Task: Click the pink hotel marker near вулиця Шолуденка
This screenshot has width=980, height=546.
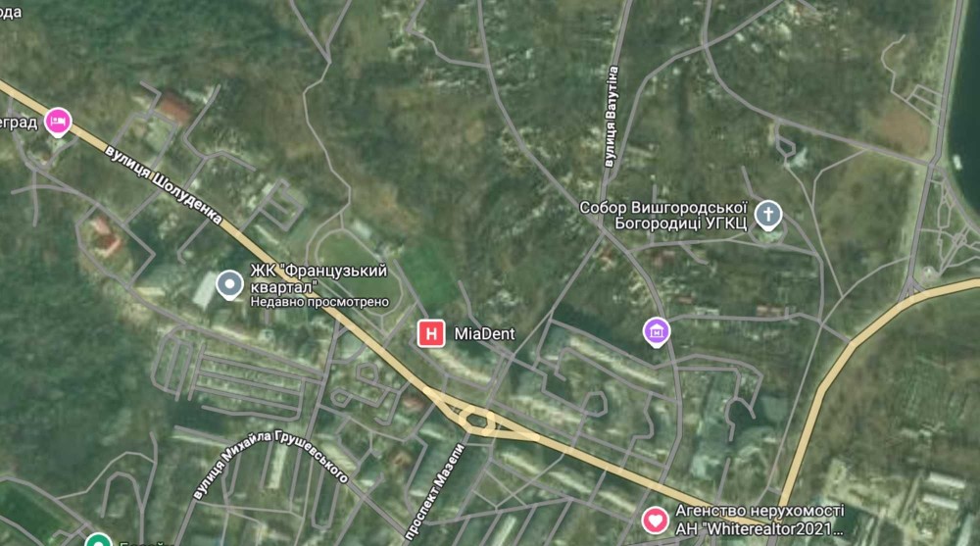Action: 58,122
